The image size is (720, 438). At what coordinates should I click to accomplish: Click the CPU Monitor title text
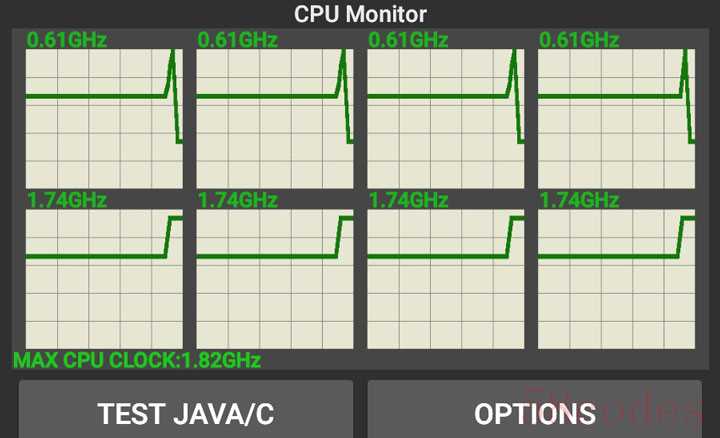[360, 14]
